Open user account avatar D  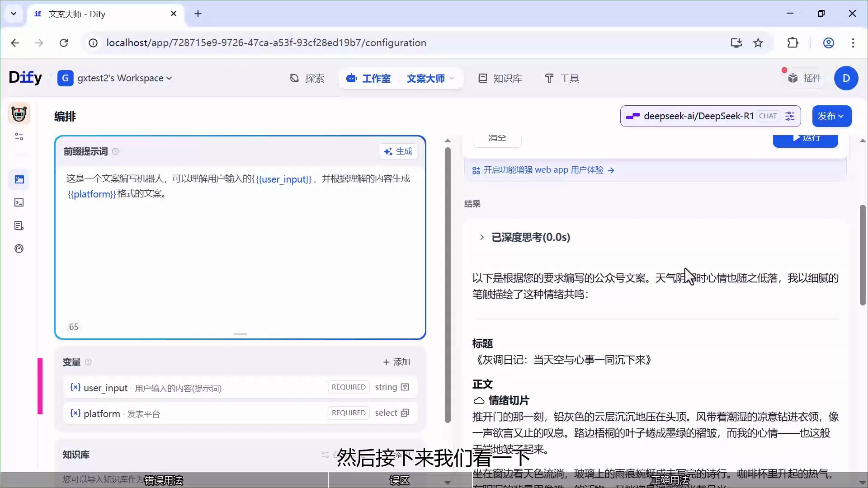(x=846, y=78)
